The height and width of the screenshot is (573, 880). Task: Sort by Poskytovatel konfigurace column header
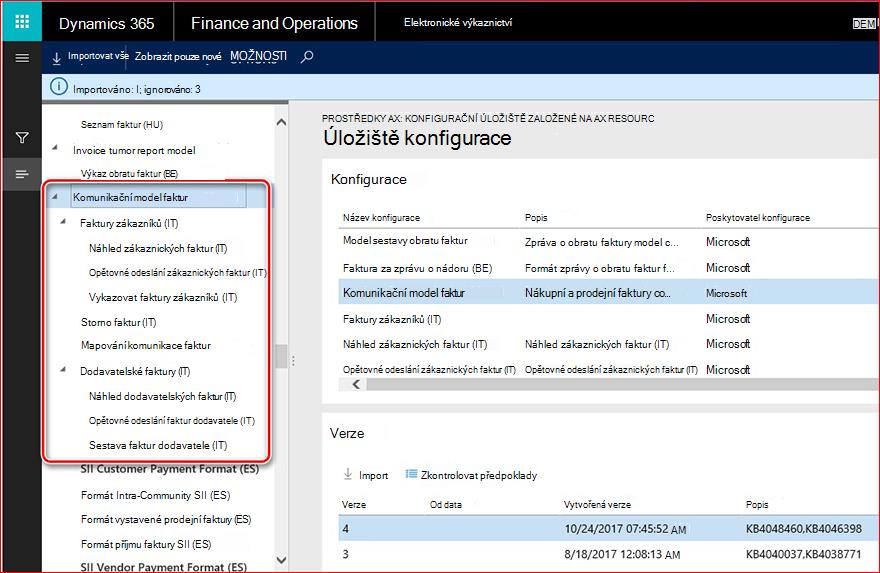point(758,218)
